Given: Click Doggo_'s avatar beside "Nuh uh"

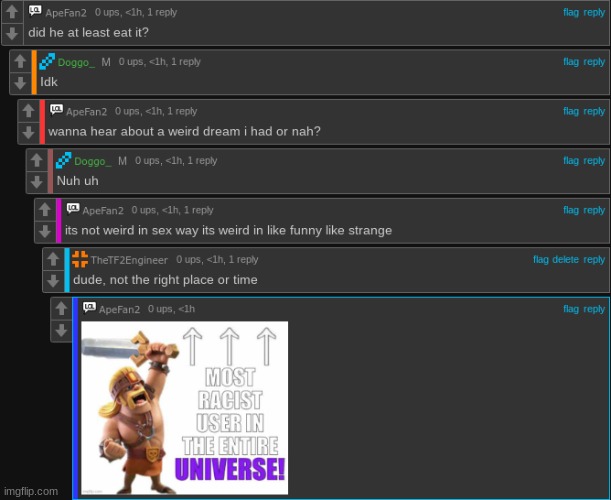Looking at the screenshot, I should [x=64, y=160].
